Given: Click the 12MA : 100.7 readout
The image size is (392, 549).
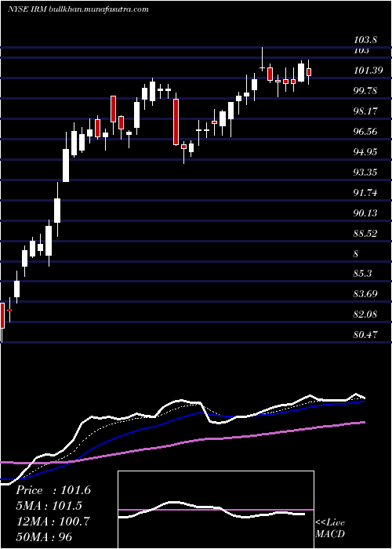Looking at the screenshot, I should point(53,522).
